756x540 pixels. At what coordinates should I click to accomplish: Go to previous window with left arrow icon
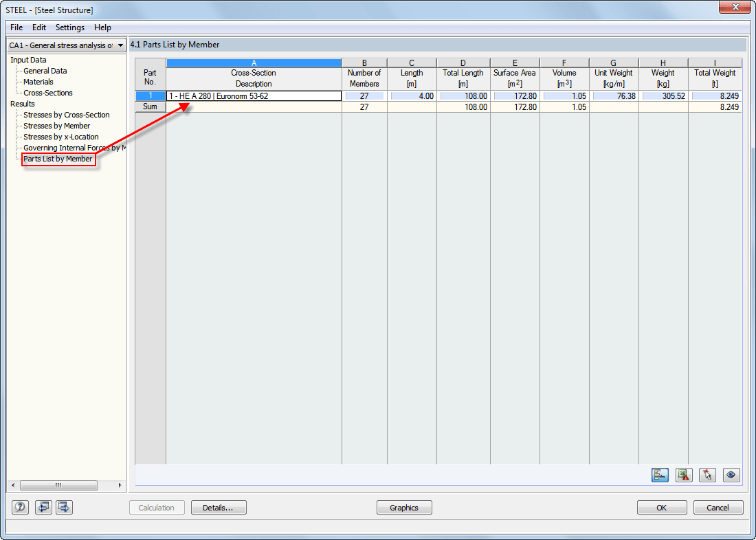(x=43, y=507)
